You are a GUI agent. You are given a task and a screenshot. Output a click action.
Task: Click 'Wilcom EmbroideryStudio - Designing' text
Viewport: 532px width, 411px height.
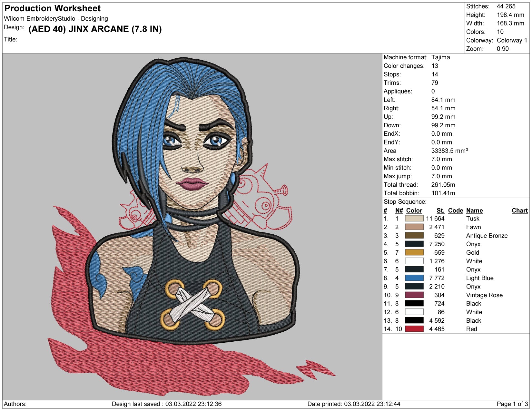[x=56, y=19]
